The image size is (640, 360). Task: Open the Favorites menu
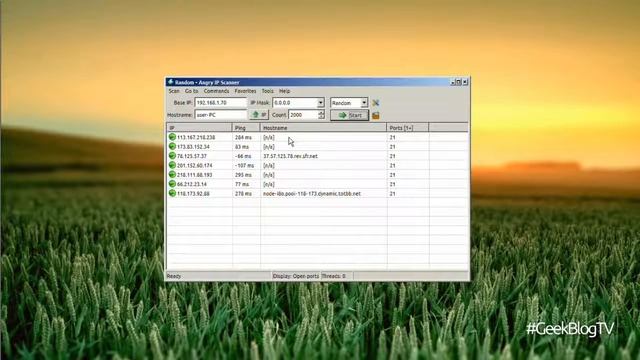pos(245,91)
